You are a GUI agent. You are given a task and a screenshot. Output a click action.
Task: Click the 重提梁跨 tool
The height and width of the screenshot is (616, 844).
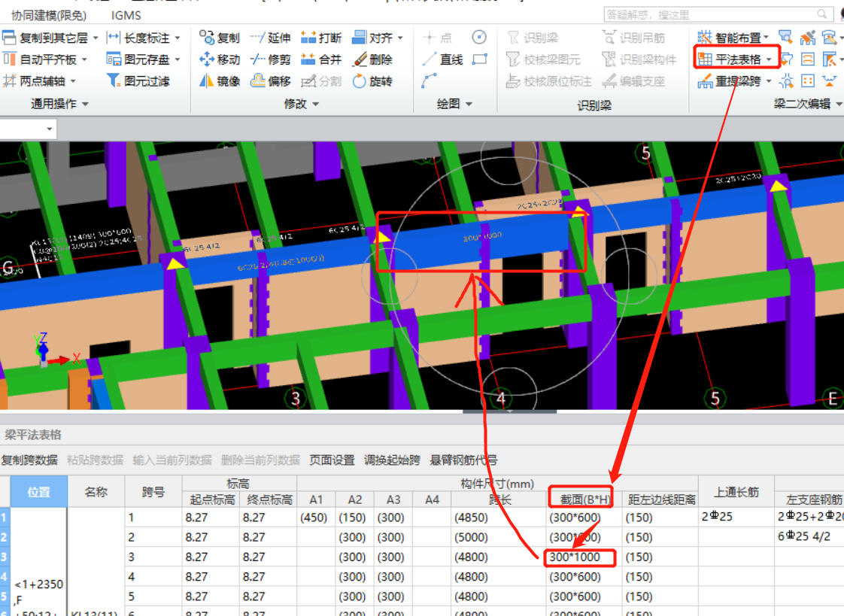(730, 81)
